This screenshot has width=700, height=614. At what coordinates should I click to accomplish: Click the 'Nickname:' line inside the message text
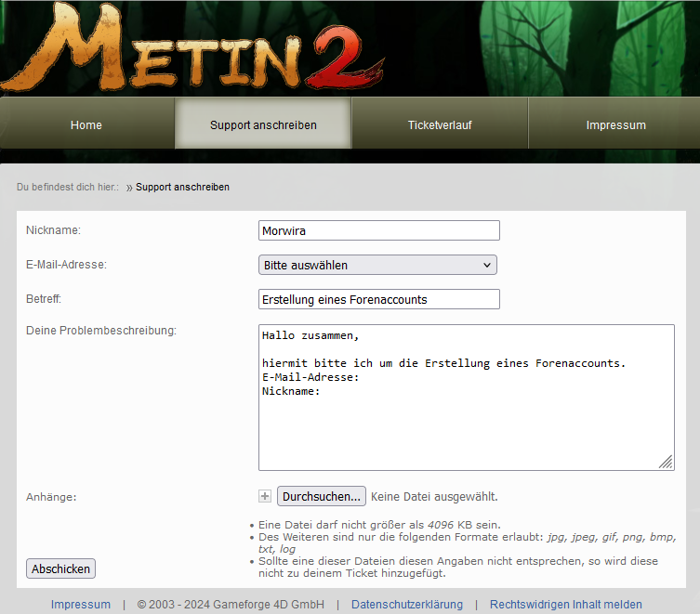click(291, 391)
